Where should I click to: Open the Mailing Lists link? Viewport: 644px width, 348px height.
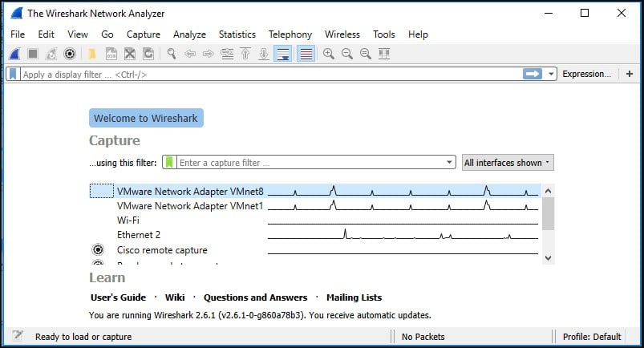[354, 297]
